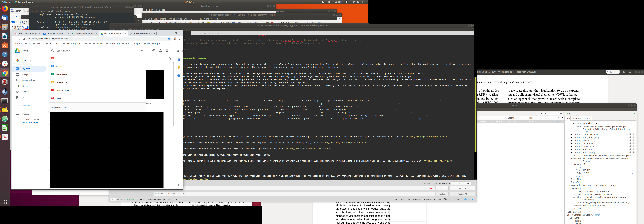Screen dimensions: 644x224
Task: Reload the Chrome page
Action: click(24, 39)
